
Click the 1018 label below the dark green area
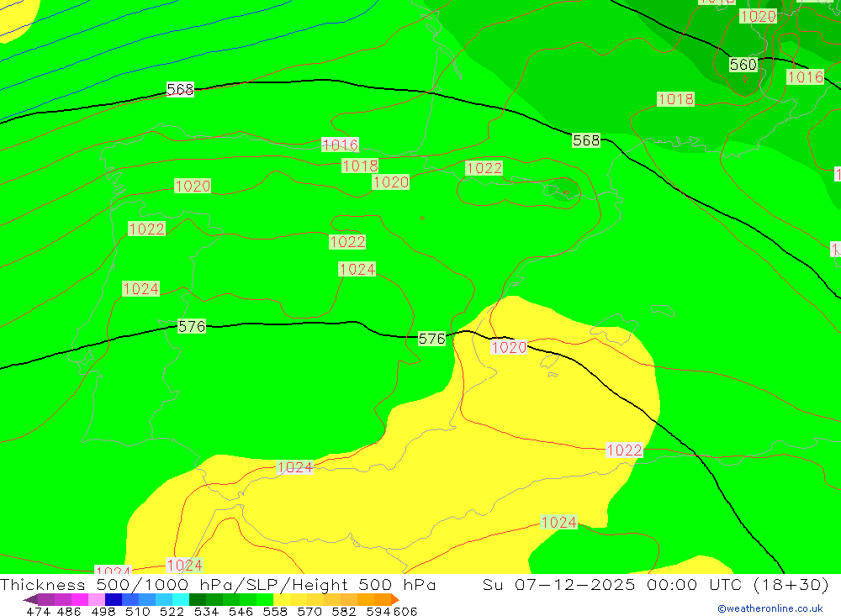pos(676,99)
